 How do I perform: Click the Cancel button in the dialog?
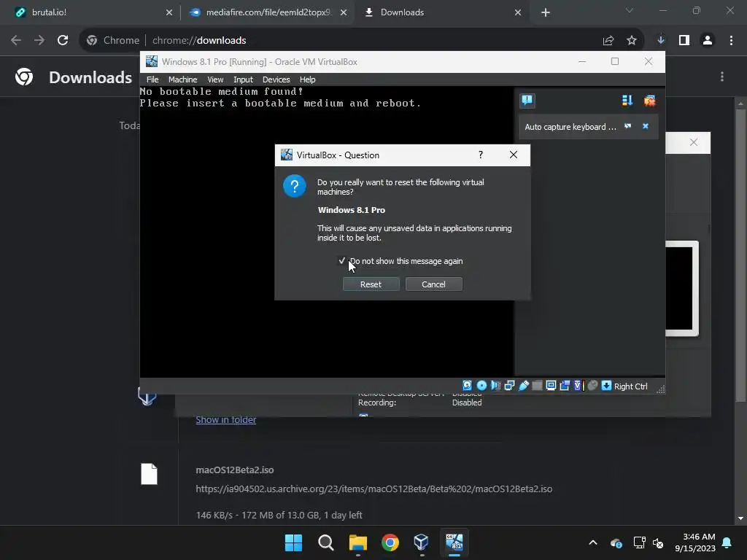(433, 284)
